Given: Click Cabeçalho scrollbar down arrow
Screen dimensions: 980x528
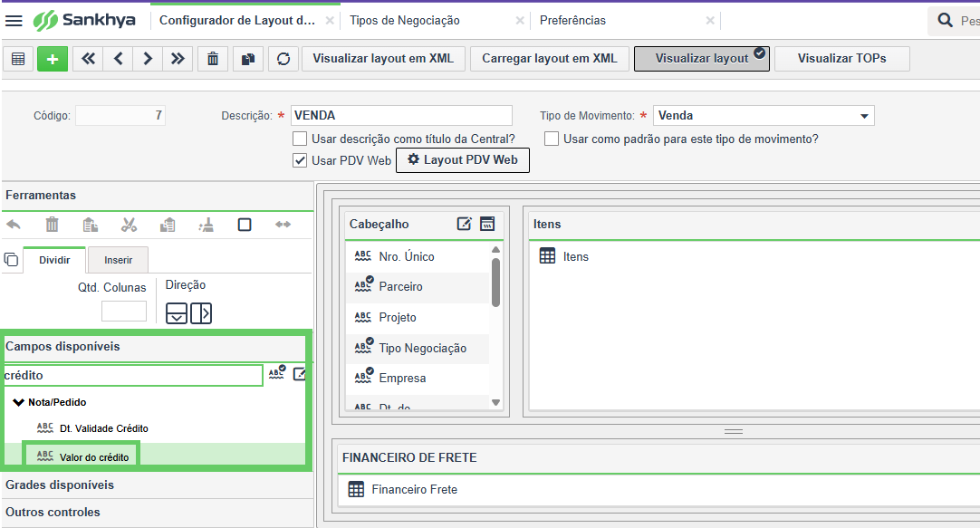Looking at the screenshot, I should 495,402.
